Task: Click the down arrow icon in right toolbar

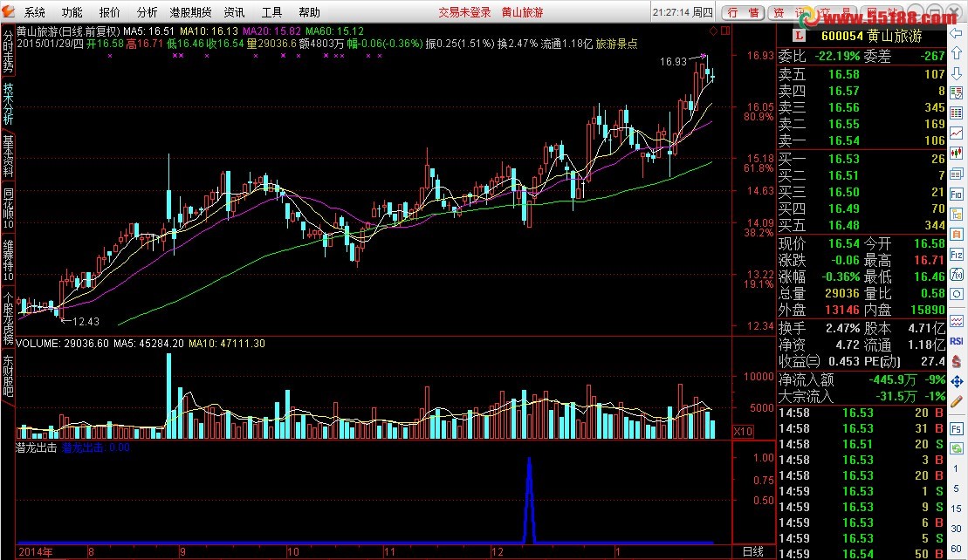Action: [x=957, y=73]
